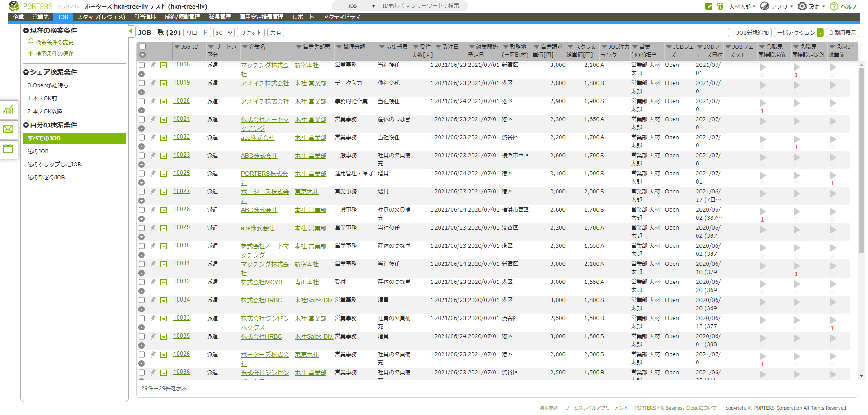Click the リセット button
The image size is (868, 415).
click(251, 33)
